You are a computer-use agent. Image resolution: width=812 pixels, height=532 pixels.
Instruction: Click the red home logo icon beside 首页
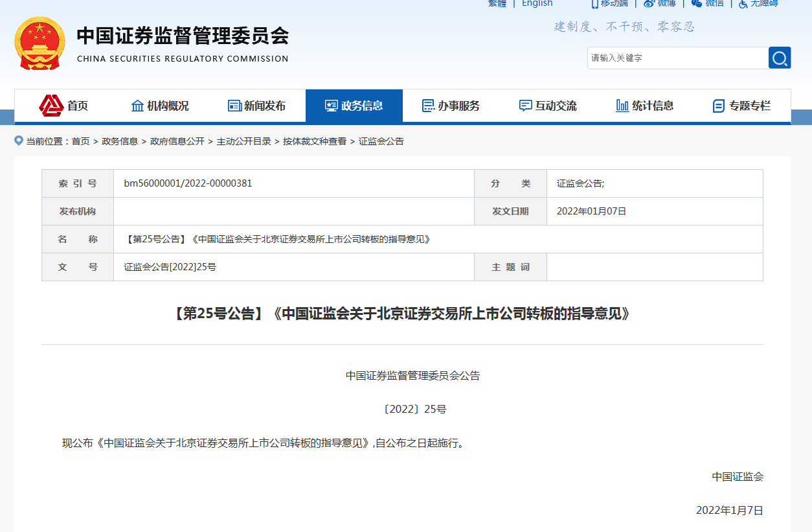51,106
